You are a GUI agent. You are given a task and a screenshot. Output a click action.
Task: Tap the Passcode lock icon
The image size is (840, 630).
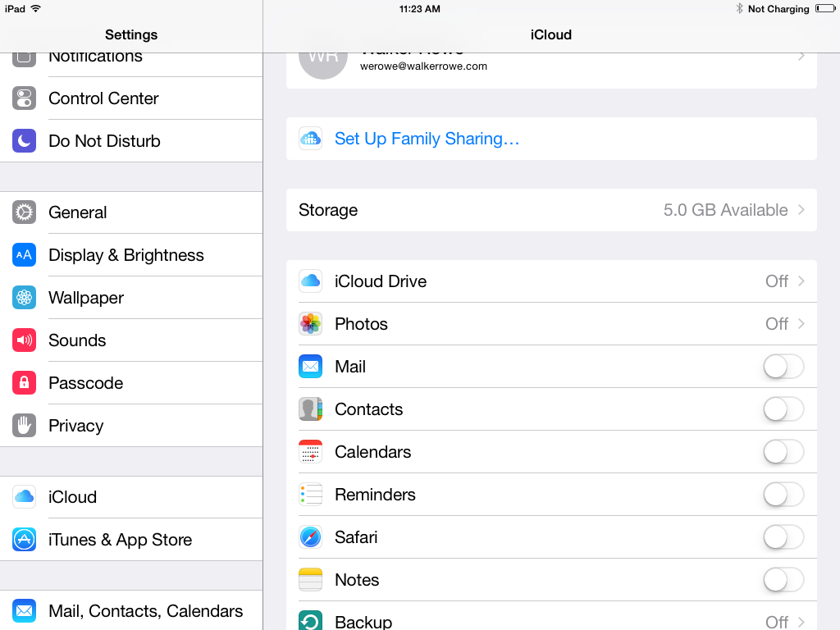coord(24,382)
